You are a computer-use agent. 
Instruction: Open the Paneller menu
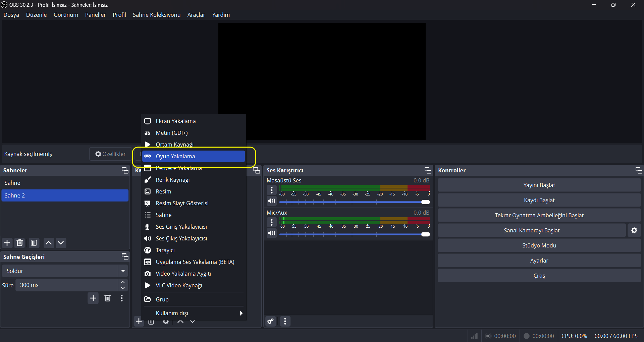click(x=96, y=15)
